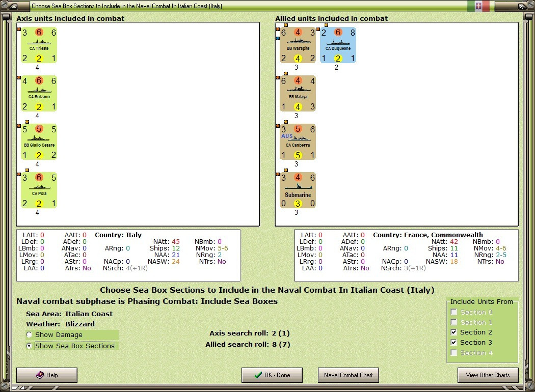Select the CA Trieste unit counter
The height and width of the screenshot is (392, 535).
(39, 45)
